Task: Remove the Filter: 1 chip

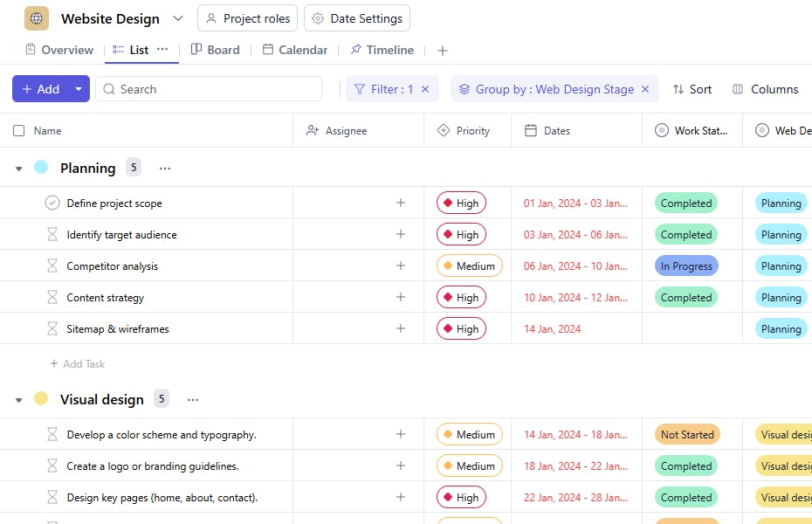Action: click(425, 89)
